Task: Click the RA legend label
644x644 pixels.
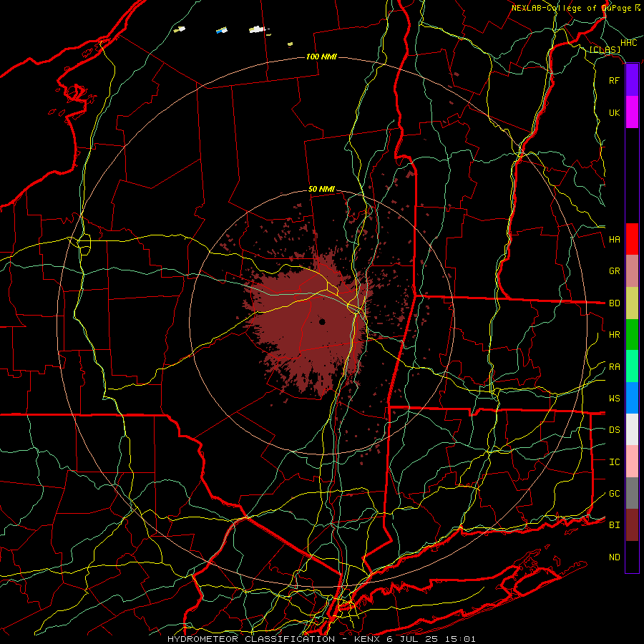Action: 614,367
